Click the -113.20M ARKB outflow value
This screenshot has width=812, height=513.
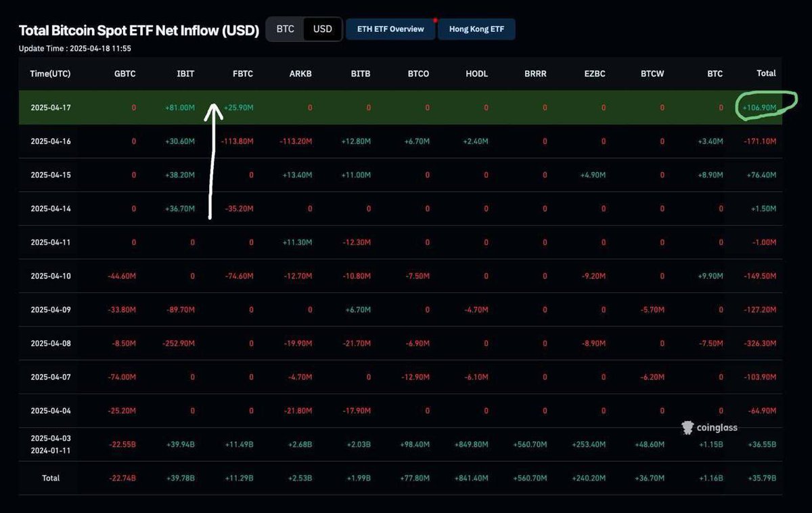[296, 141]
